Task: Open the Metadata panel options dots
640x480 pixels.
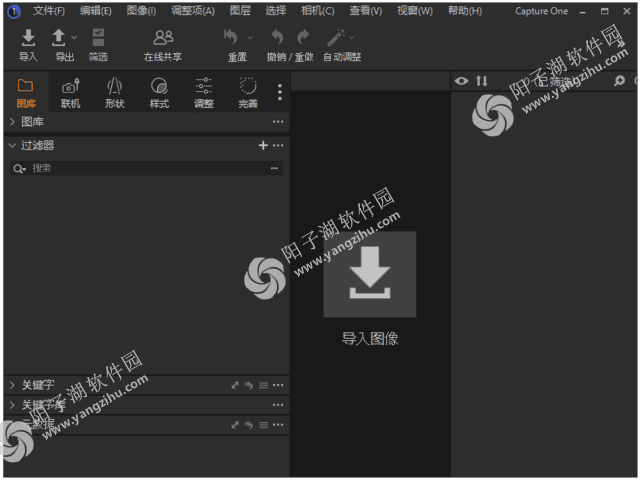Action: [278, 425]
